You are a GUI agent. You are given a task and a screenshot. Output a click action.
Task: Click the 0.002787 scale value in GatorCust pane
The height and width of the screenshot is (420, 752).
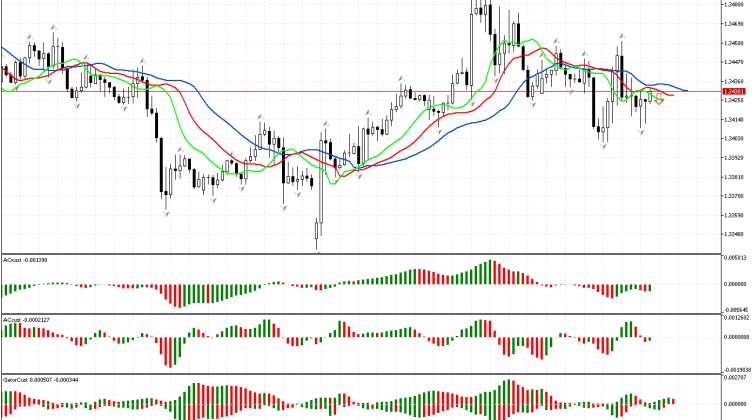[x=735, y=379]
